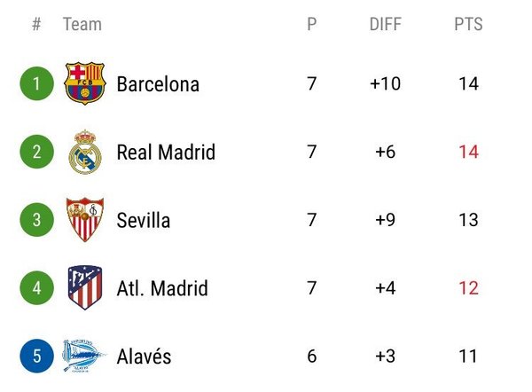
Task: Sort by the DIFF column header
Action: tap(386, 25)
